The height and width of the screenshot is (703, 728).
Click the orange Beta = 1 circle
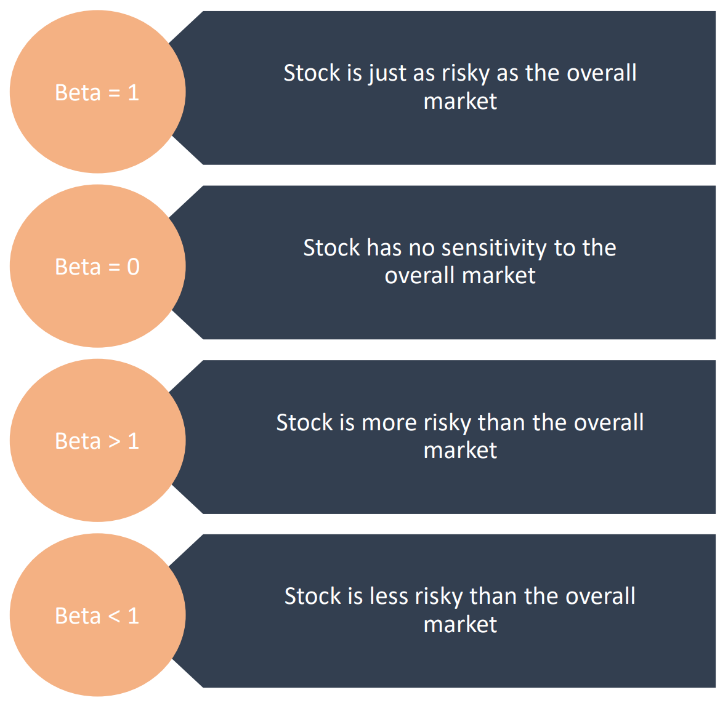(x=97, y=92)
